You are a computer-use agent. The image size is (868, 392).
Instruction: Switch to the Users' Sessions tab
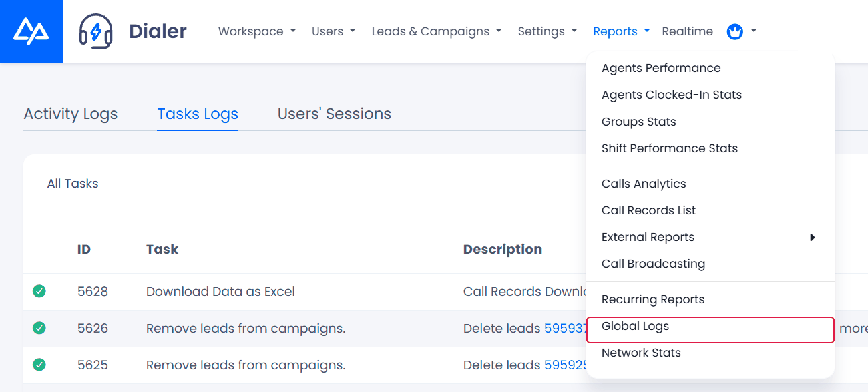click(x=335, y=114)
